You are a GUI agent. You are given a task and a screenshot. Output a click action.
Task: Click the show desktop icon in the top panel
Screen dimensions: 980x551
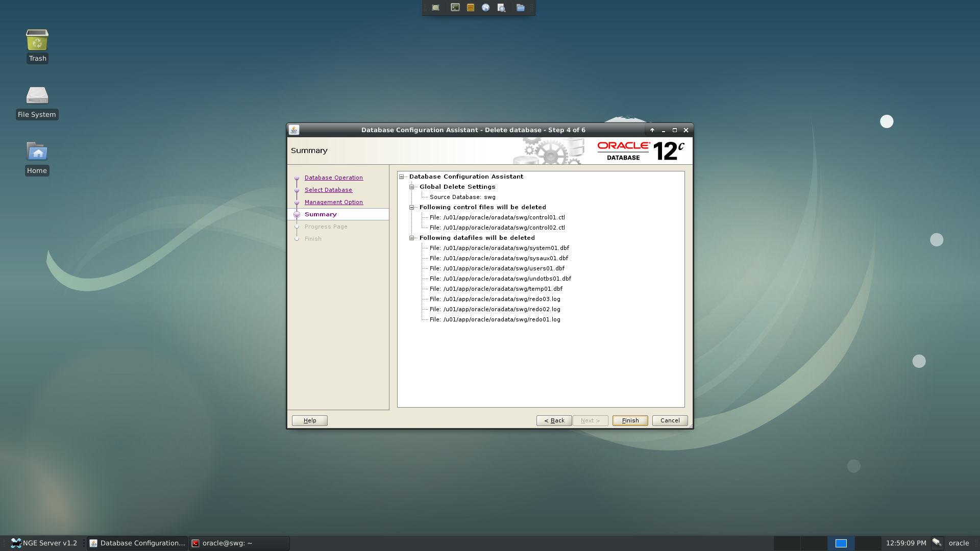[x=435, y=8]
